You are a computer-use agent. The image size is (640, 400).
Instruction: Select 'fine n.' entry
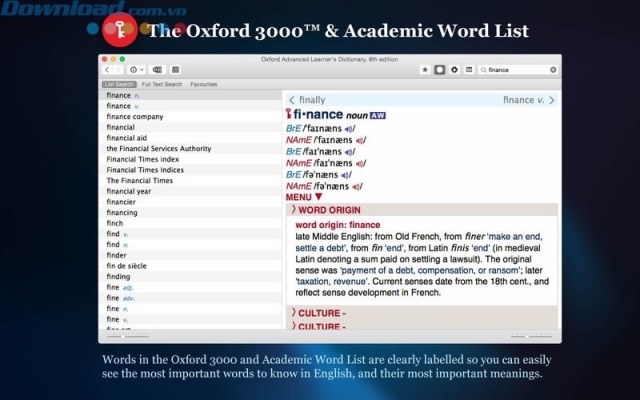190,308
